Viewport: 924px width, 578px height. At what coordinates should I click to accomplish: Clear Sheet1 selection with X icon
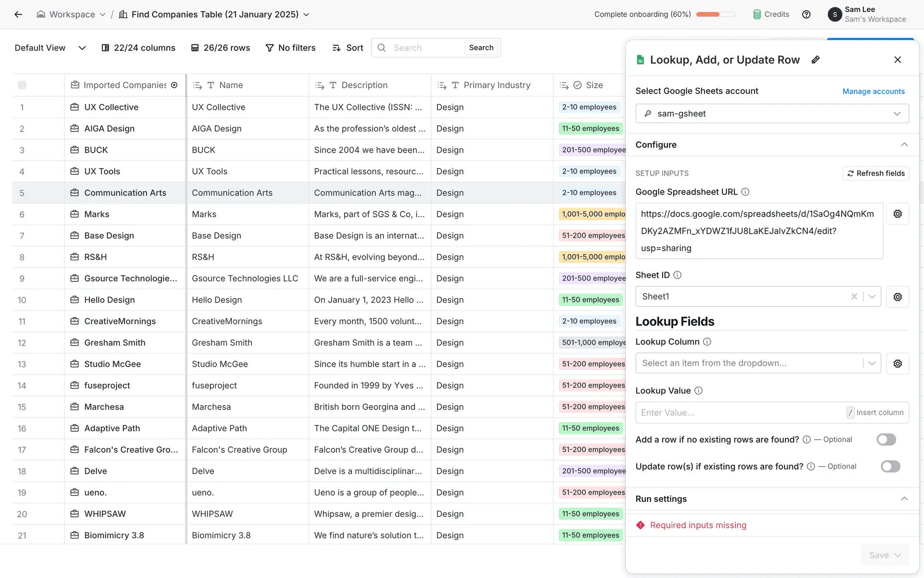pos(854,297)
